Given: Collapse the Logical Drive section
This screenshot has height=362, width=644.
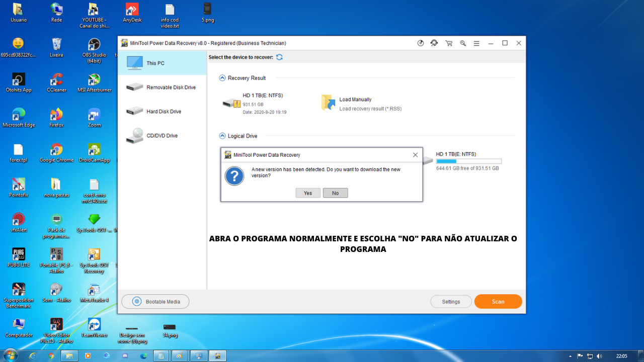Looking at the screenshot, I should (222, 136).
